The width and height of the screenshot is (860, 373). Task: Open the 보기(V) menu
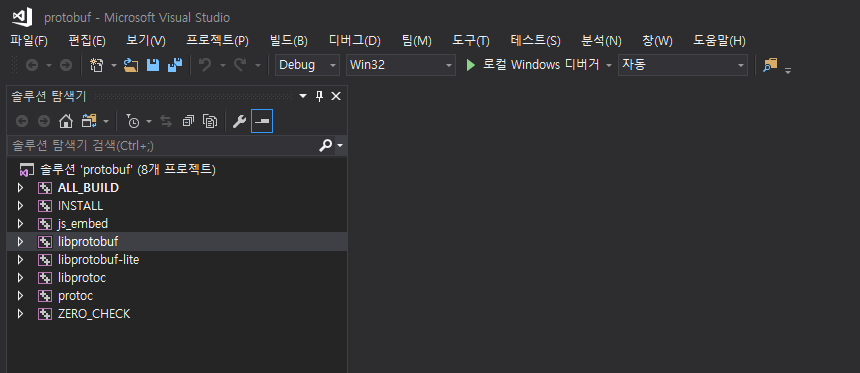click(x=146, y=41)
